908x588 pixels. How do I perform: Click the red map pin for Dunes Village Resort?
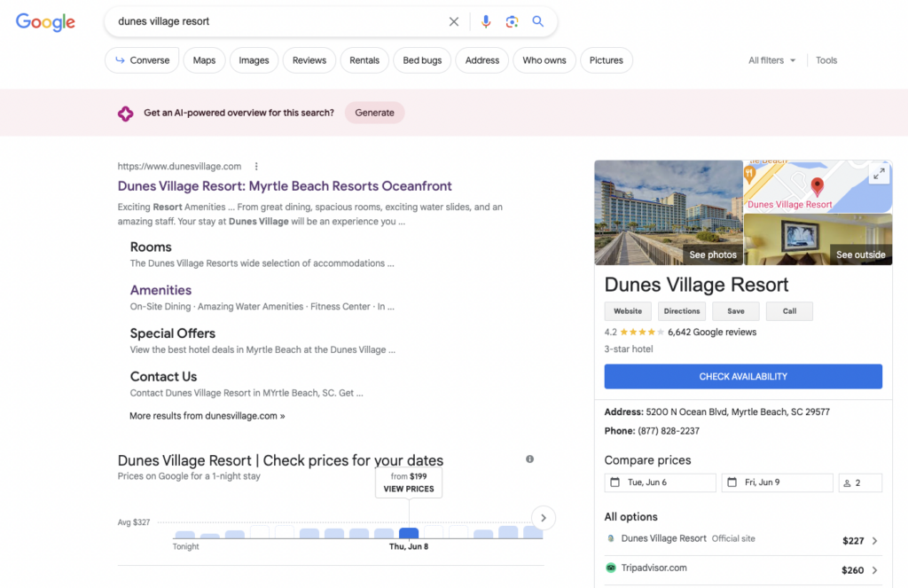(817, 186)
